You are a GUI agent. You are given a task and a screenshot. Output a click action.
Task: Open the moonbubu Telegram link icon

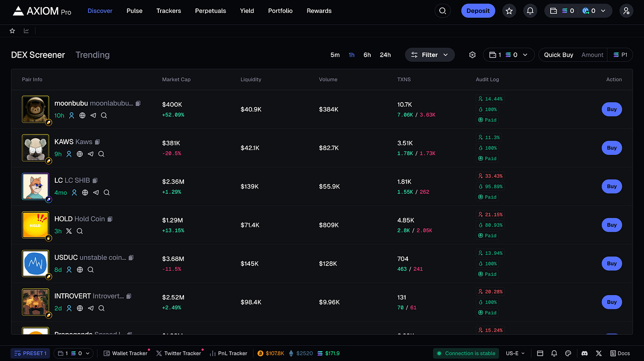(x=93, y=115)
